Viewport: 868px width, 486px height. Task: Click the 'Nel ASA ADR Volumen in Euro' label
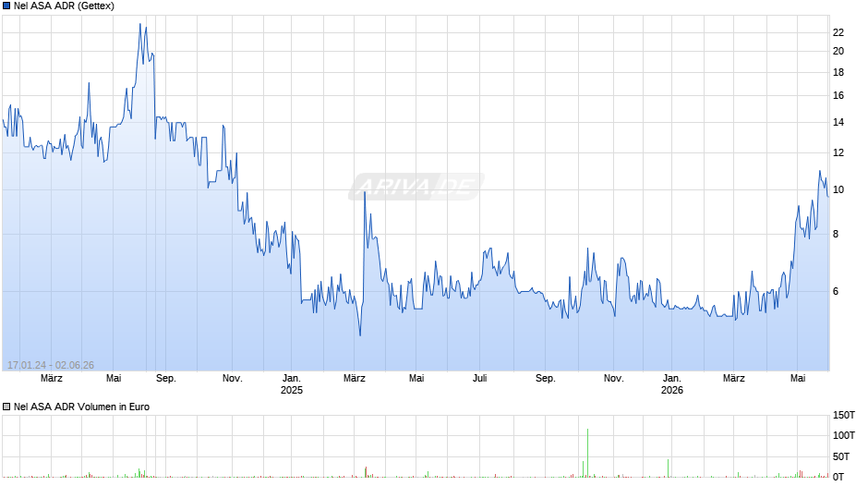(81, 407)
